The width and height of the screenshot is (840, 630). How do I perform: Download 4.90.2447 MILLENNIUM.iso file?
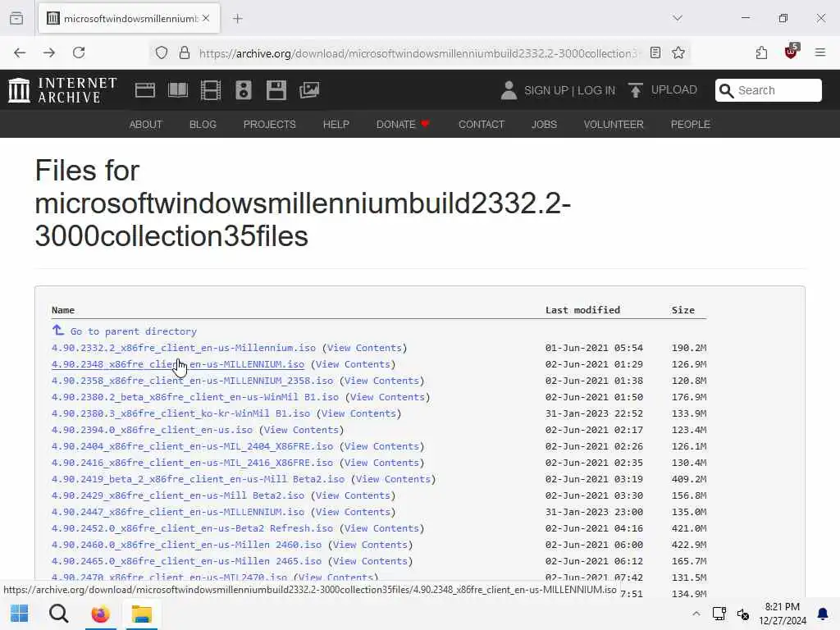(178, 512)
